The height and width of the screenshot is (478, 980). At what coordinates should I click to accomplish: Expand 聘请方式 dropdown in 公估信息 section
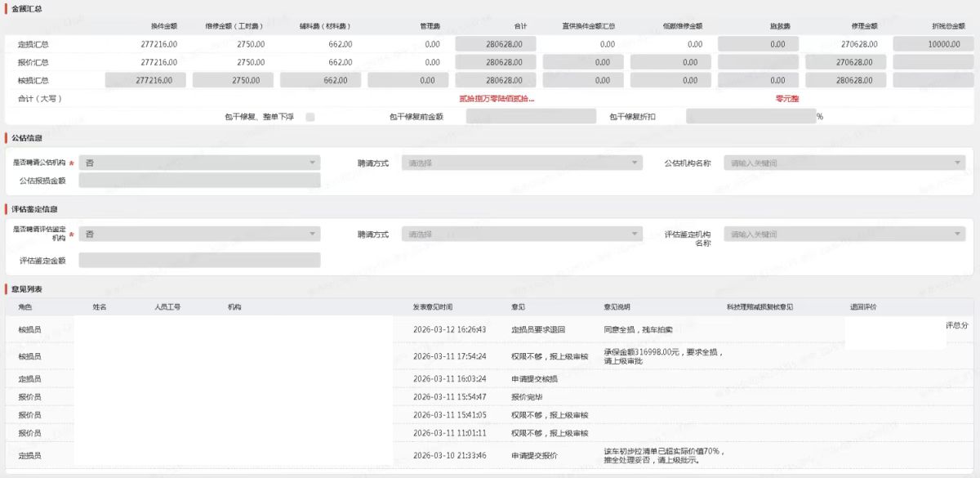522,163
